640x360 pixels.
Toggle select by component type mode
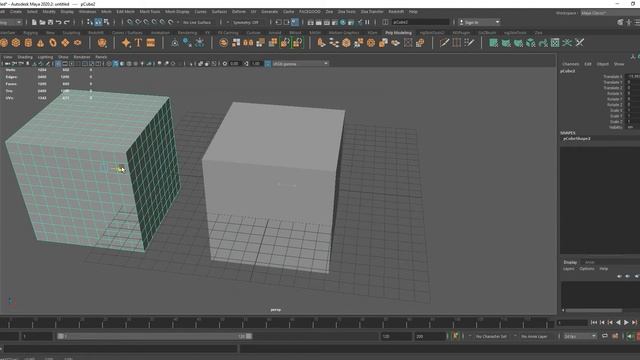(x=106, y=22)
